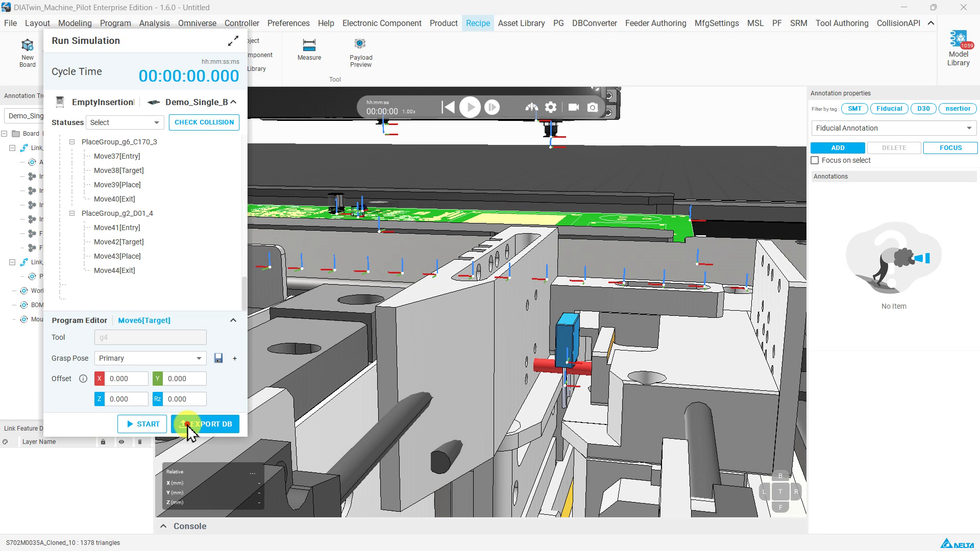Open the Fiducial Annotation dropdown

[x=894, y=128]
